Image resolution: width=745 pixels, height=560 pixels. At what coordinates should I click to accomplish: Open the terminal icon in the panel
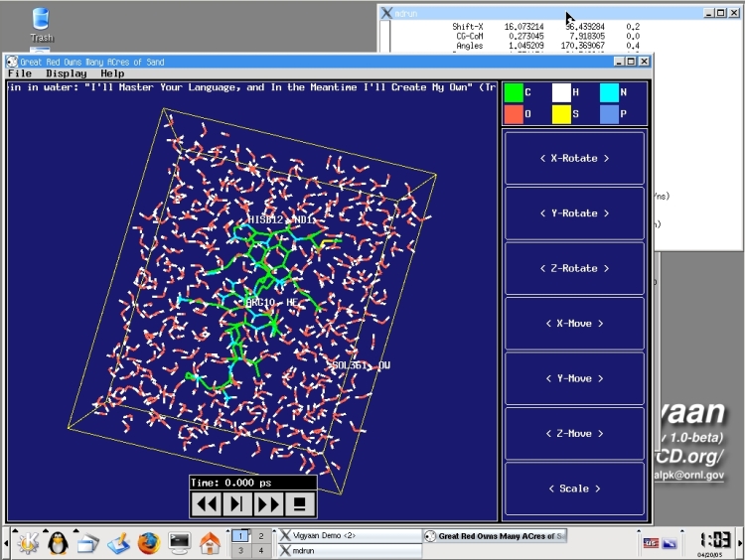180,543
